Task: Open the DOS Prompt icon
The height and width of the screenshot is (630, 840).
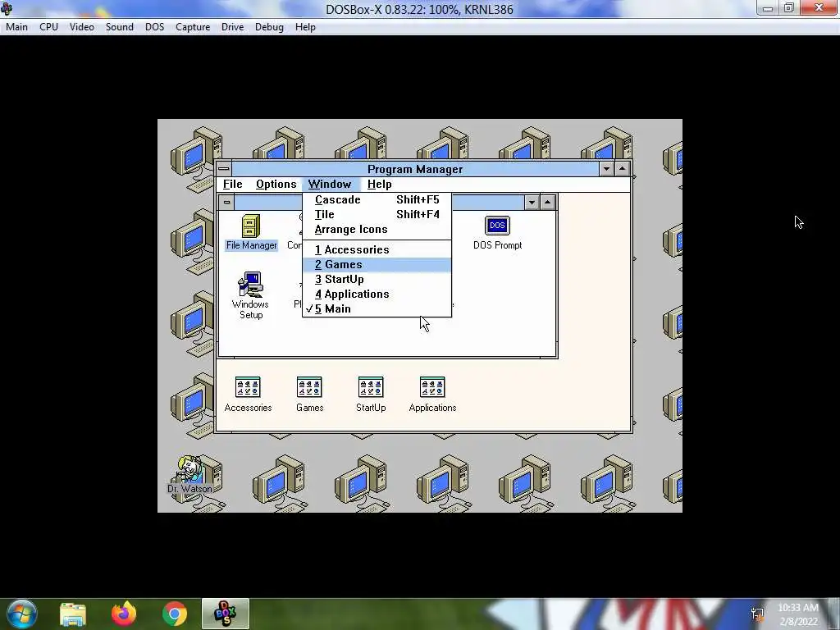Action: pyautogui.click(x=497, y=232)
